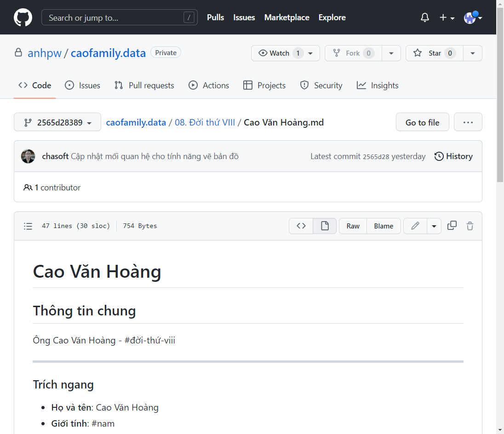Image resolution: width=504 pixels, height=434 pixels.
Task: Open the edit options dropdown arrow
Action: pos(434,226)
